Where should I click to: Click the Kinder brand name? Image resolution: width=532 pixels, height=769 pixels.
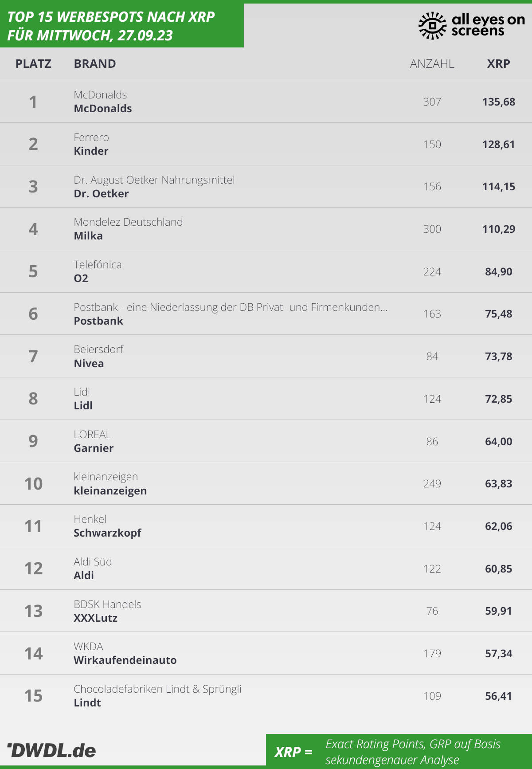point(91,151)
